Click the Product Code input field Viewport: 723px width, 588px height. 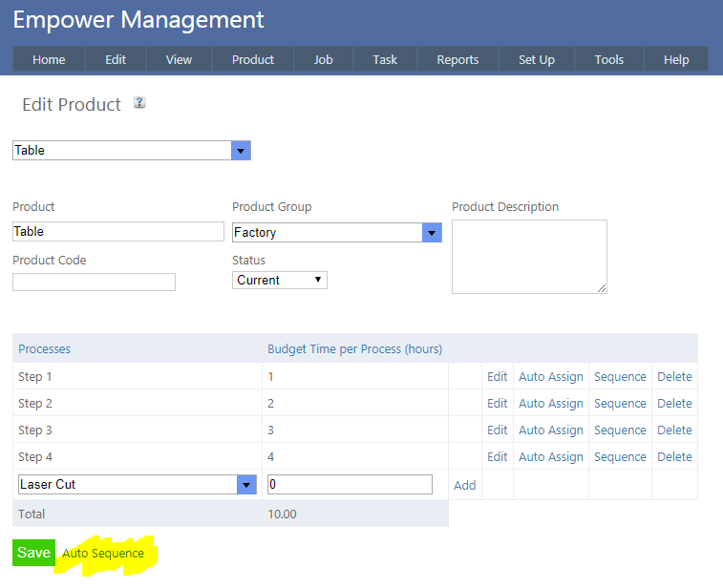click(94, 282)
